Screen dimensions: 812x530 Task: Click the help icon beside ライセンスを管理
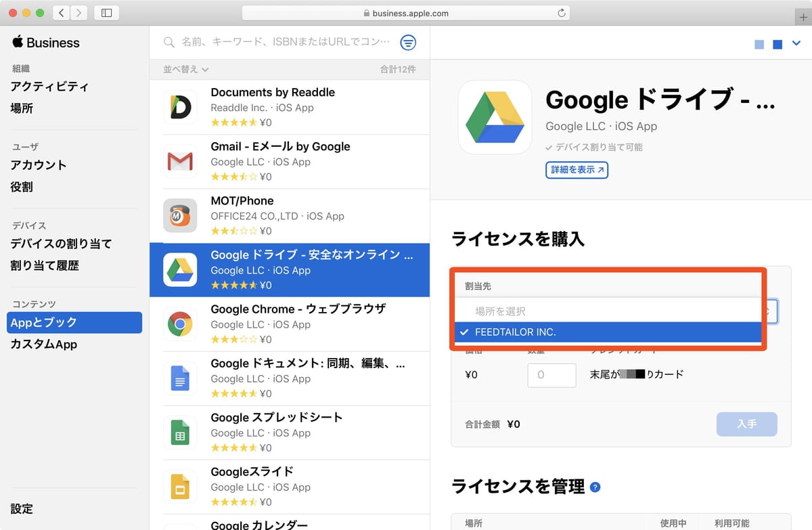(595, 487)
